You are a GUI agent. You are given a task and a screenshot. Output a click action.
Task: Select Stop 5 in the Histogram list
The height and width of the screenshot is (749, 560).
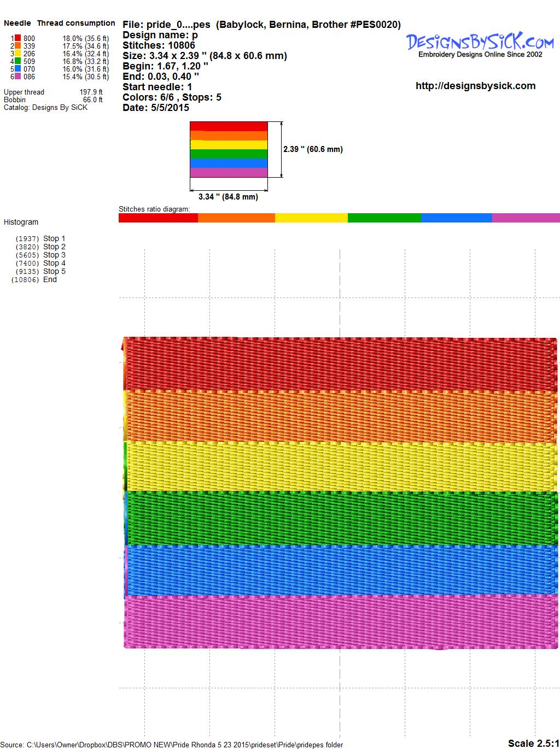(54, 271)
